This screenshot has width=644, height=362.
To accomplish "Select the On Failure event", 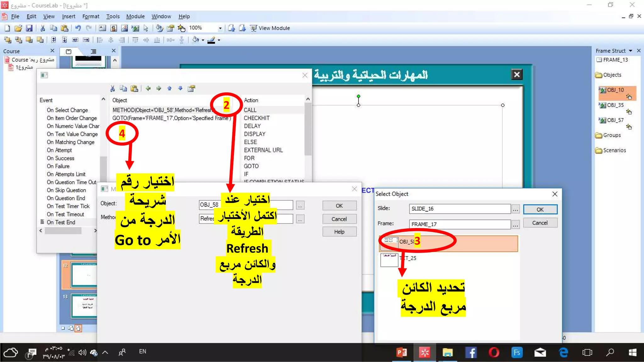I will [58, 166].
